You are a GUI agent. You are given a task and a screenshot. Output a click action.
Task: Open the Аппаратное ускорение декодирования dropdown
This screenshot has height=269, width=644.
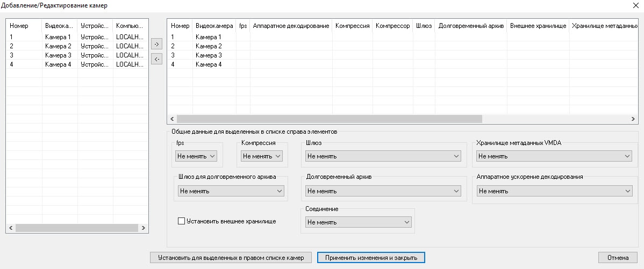(555, 191)
